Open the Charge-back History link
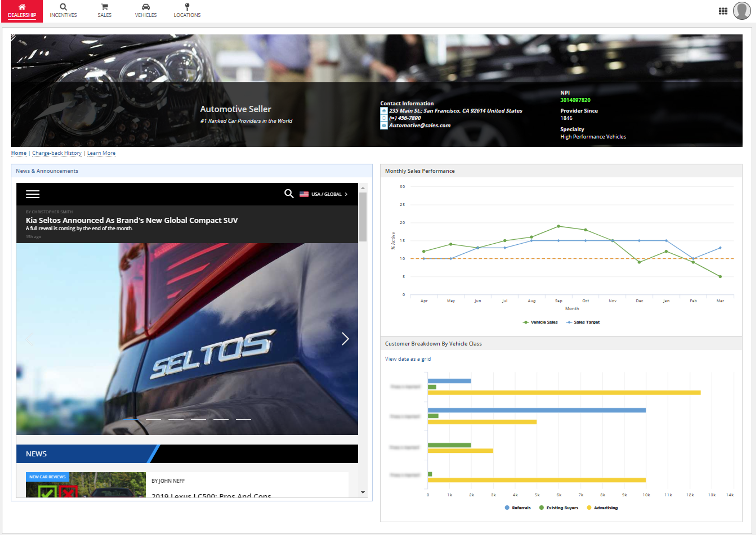Viewport: 756px width, 535px height. tap(57, 153)
